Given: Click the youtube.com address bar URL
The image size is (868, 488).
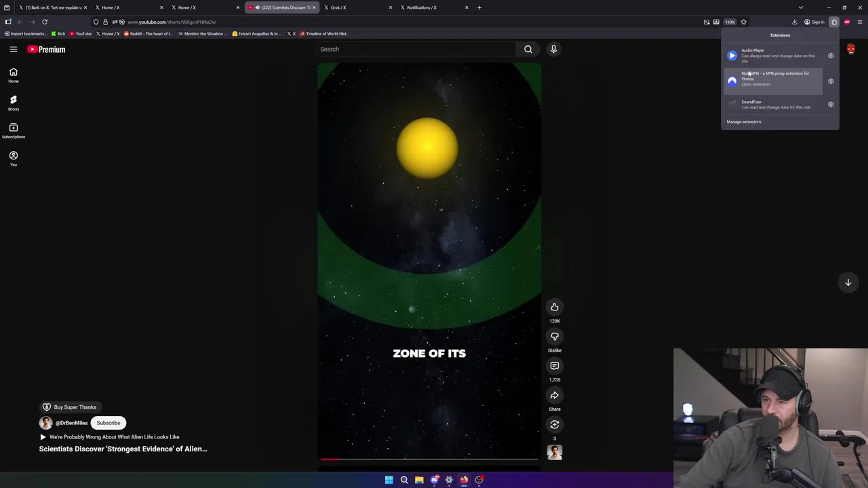Looking at the screenshot, I should (x=172, y=22).
